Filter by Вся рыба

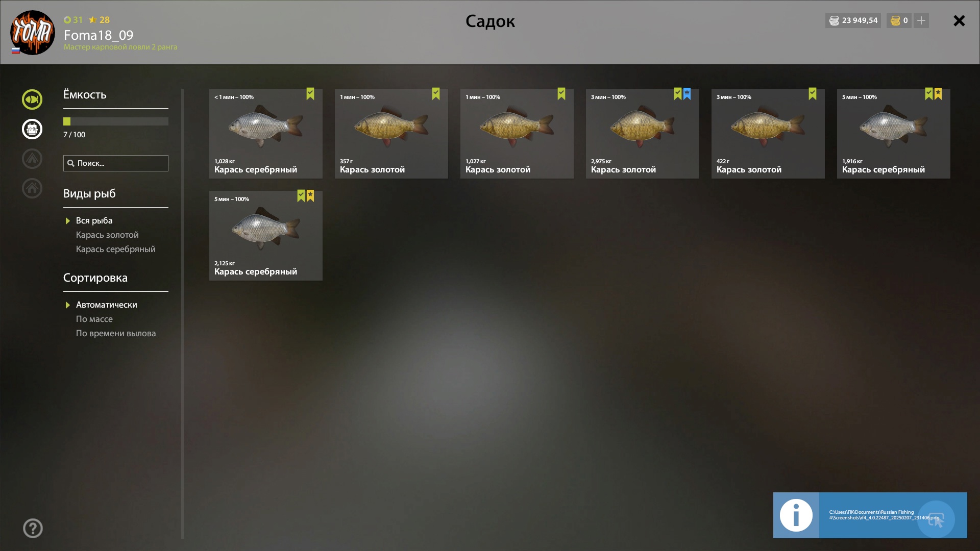pyautogui.click(x=94, y=220)
